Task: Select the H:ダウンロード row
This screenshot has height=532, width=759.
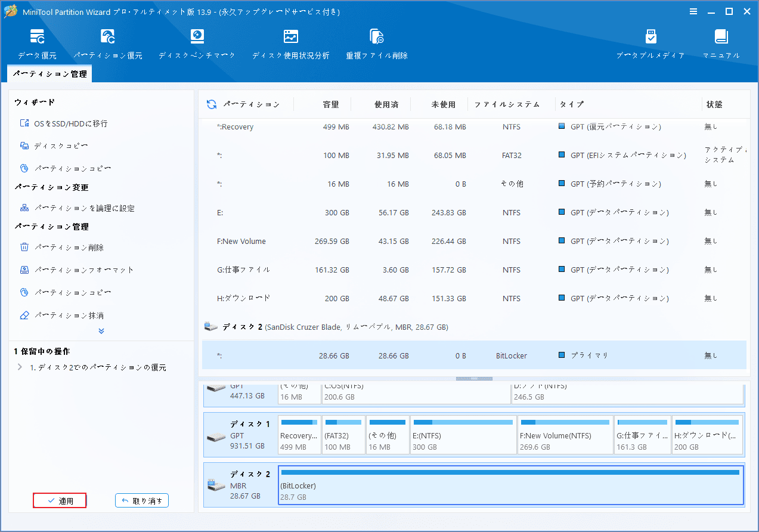Action: [474, 298]
